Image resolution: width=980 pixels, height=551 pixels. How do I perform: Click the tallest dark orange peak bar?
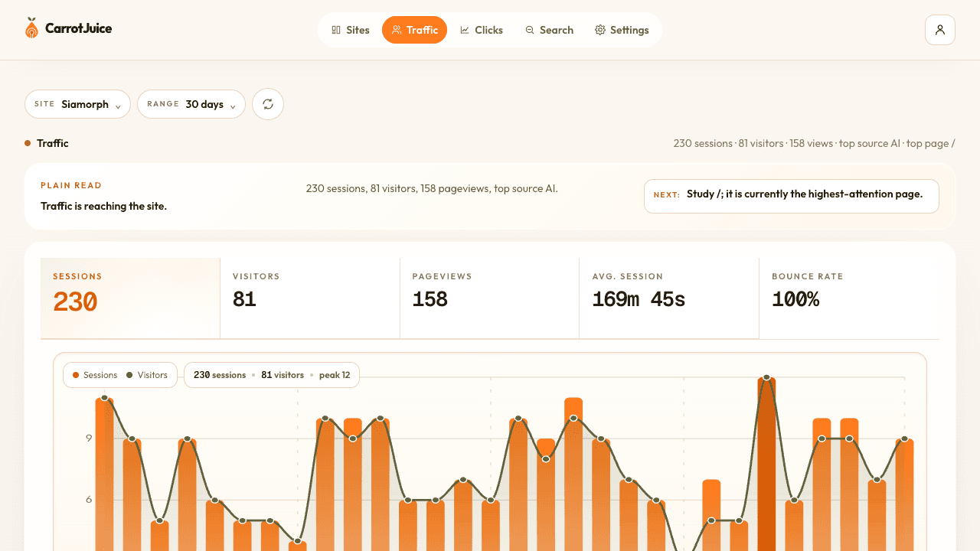point(766,463)
